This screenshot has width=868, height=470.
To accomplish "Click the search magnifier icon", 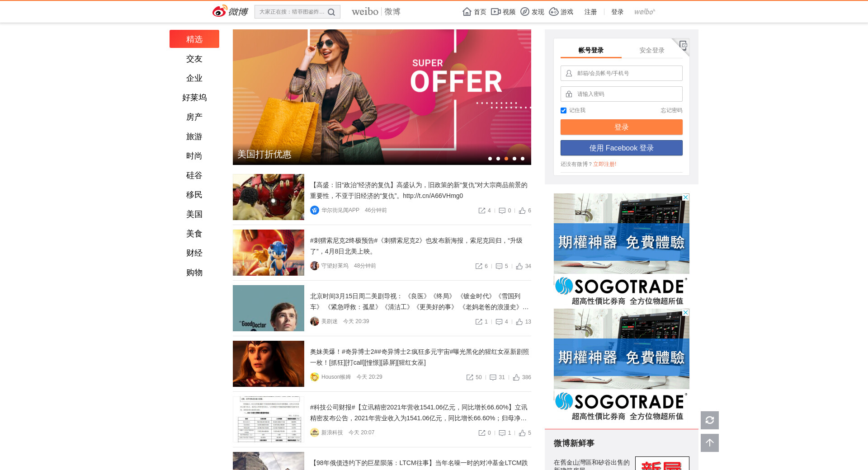I will [331, 12].
